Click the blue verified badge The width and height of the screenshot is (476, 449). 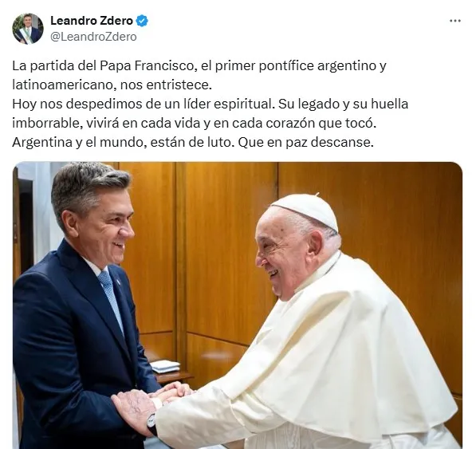click(142, 21)
